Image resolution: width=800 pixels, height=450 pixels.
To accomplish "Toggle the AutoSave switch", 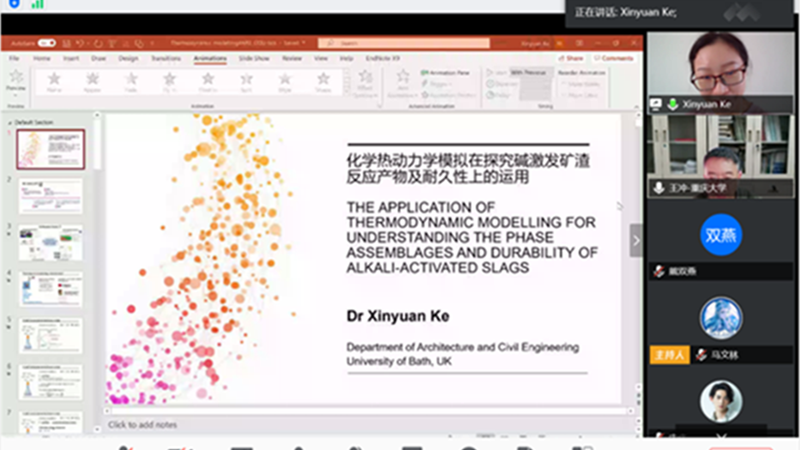I will click(46, 43).
